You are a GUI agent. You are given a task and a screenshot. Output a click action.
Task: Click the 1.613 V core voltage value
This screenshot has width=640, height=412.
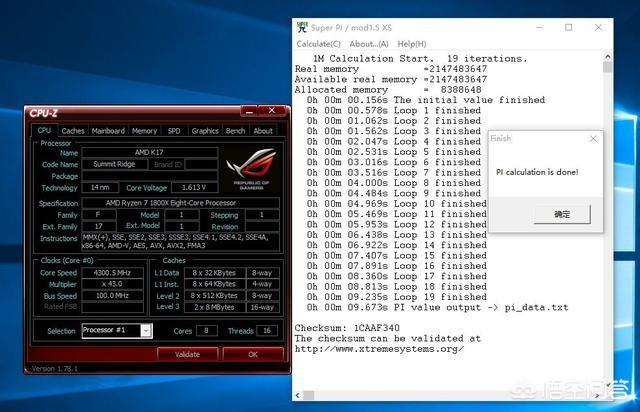pos(194,187)
